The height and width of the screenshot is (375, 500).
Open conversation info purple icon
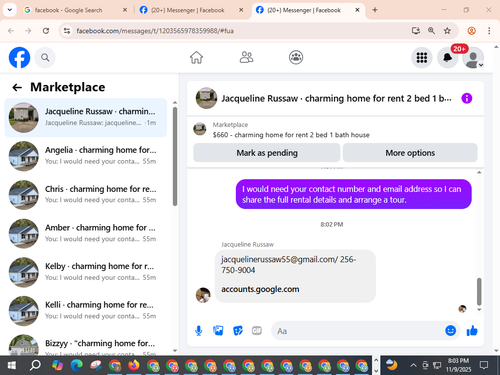(467, 98)
